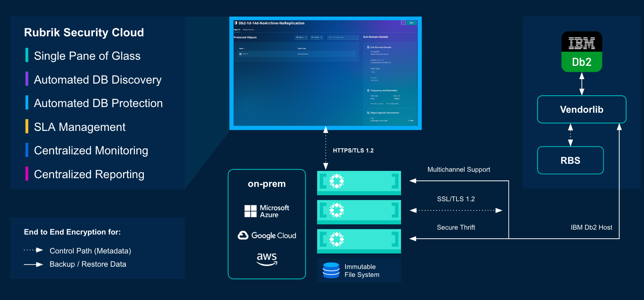Image resolution: width=644 pixels, height=300 pixels.
Task: Click the RBS box
Action: 570,160
